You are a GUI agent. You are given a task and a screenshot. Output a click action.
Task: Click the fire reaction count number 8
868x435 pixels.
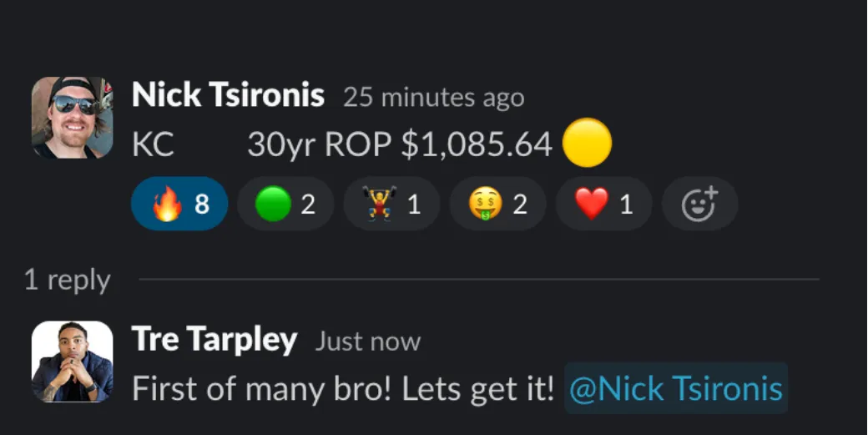(x=201, y=205)
